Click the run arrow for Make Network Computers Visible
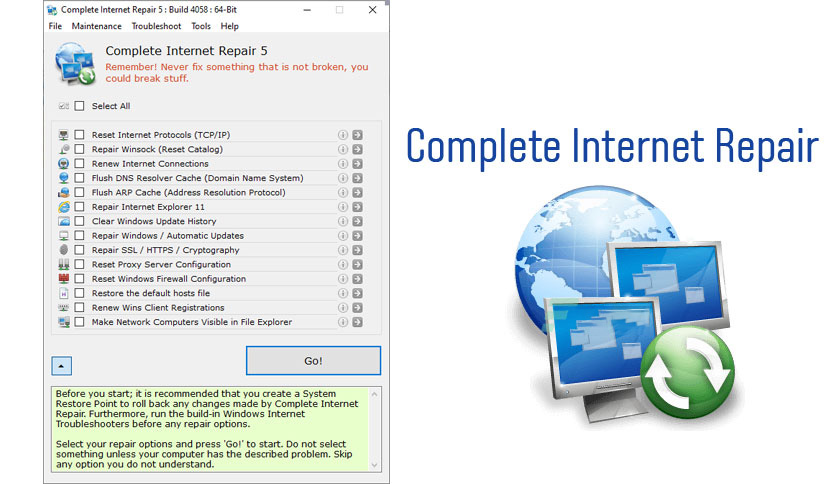 pyautogui.click(x=357, y=322)
